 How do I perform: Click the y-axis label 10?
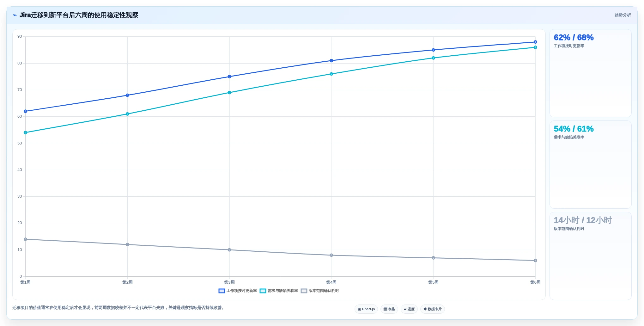click(x=20, y=250)
